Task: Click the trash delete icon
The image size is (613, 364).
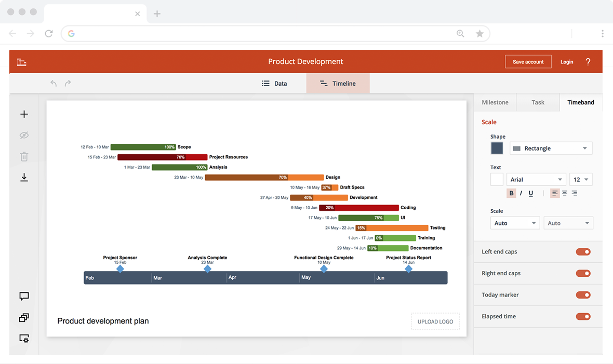Action: (24, 156)
